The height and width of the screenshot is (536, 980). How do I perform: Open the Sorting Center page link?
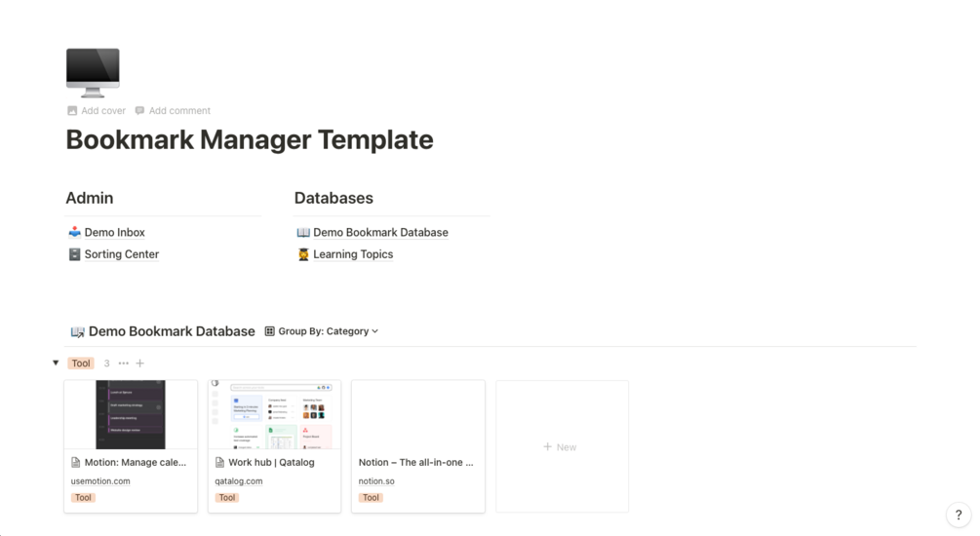(121, 254)
